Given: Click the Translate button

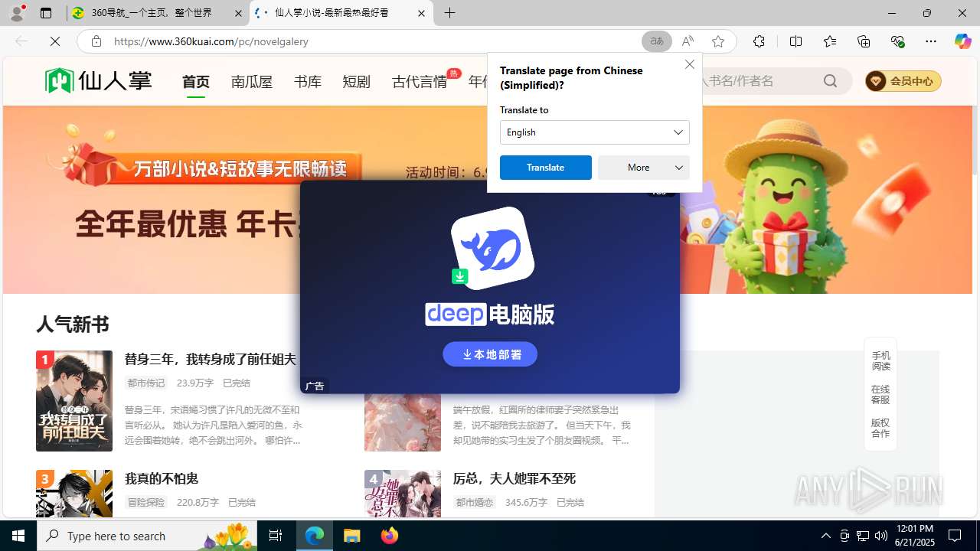Looking at the screenshot, I should pos(546,168).
